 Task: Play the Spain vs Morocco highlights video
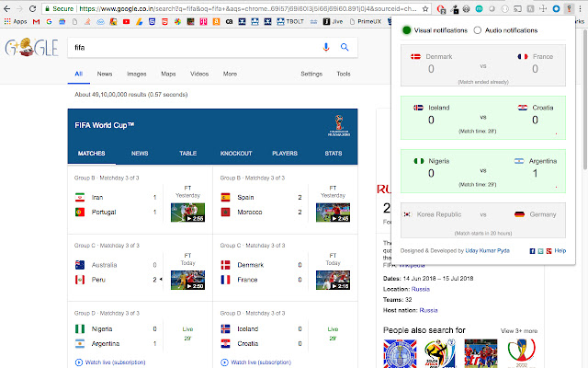333,213
